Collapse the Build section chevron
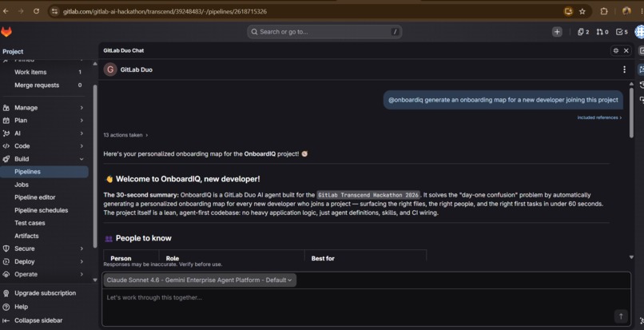Viewport: 644px width, 330px height. 81,159
